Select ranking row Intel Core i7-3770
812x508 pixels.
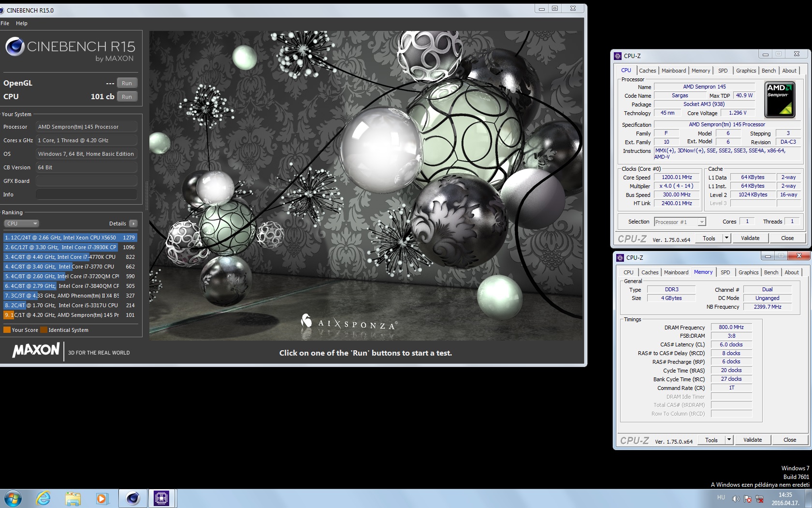pyautogui.click(x=70, y=267)
